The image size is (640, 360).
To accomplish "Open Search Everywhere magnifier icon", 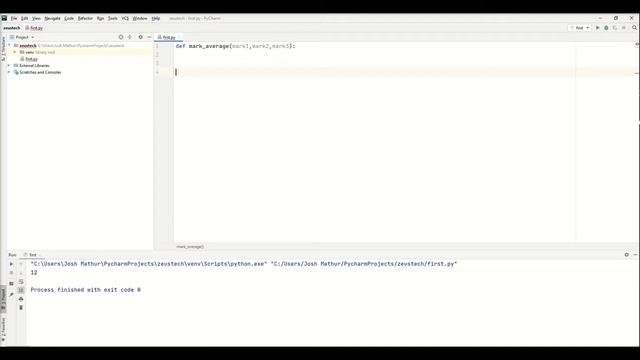I will click(x=634, y=28).
